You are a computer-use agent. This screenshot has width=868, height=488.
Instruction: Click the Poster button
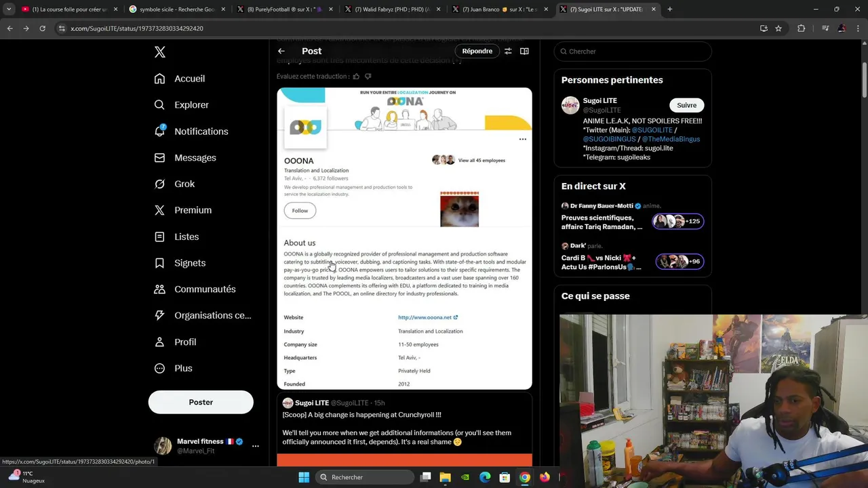coord(201,402)
